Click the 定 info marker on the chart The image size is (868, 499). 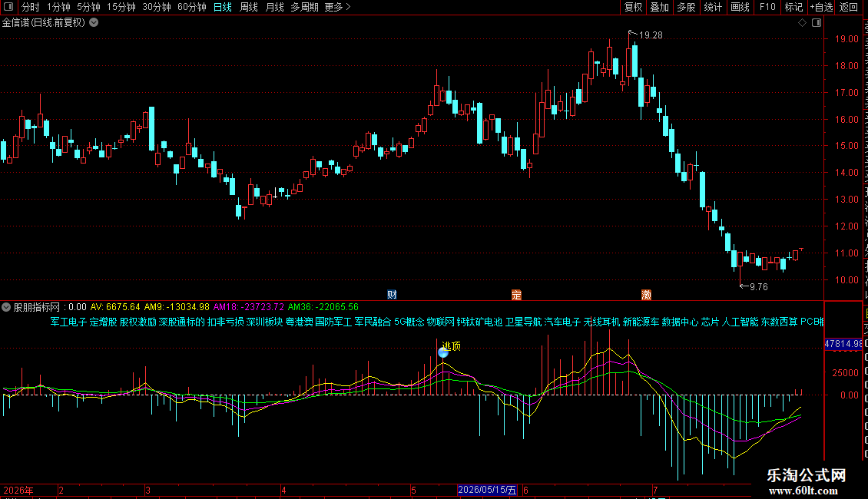pos(516,295)
